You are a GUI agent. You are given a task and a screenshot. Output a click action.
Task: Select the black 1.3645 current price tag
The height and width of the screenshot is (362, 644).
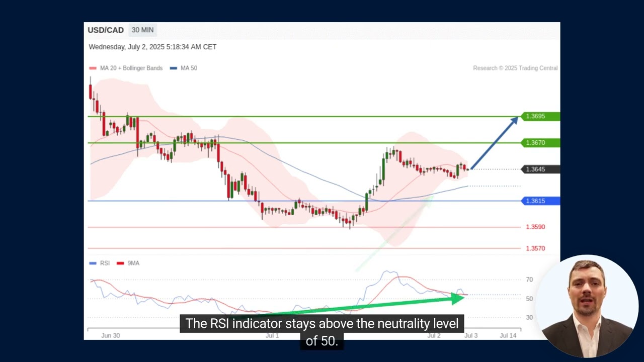coord(540,169)
